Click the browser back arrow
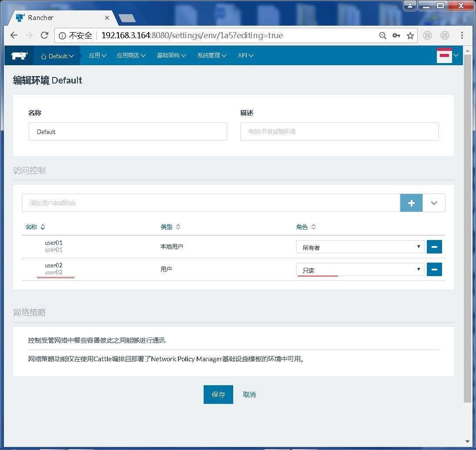Screen dimensions: 476x450 pos(13,35)
